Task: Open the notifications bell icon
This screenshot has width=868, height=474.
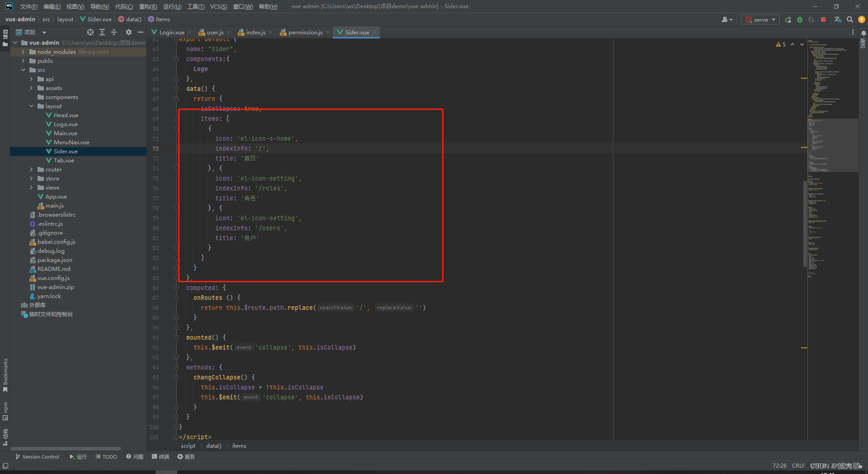Action: 863,33
